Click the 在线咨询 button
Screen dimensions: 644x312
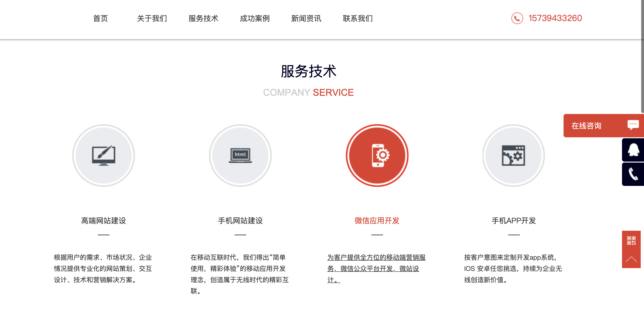click(604, 126)
